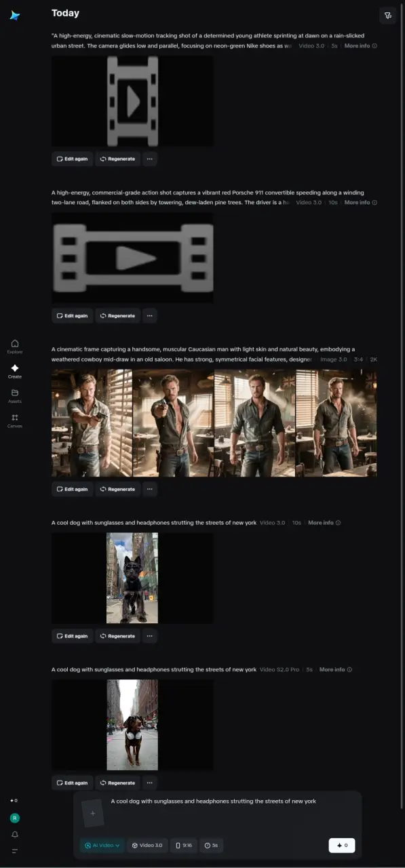This screenshot has height=868, width=405.
Task: Click the dog prompt above the Video 3.0 clip
Action: pyautogui.click(x=154, y=523)
